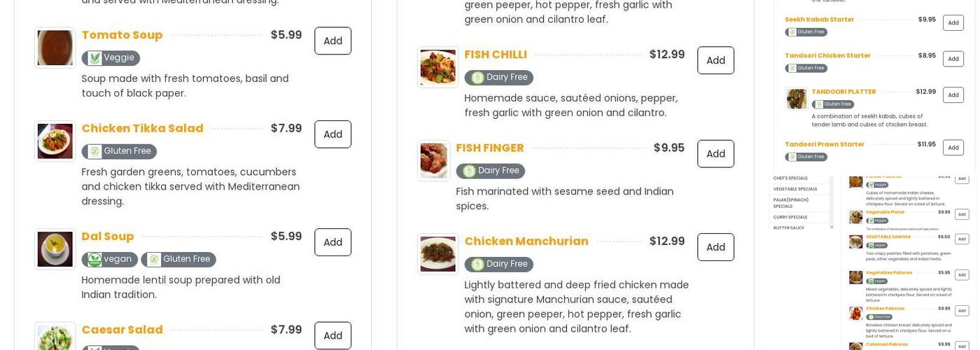Click the vegan badge icon under Dal Soup
Viewport: 980px width, 350px height.
[94, 260]
